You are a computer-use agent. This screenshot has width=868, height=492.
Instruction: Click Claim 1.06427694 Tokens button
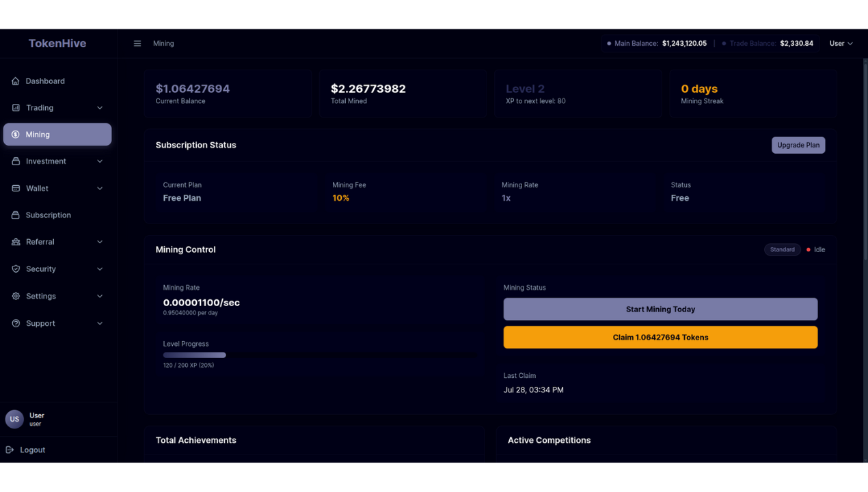[660, 338]
